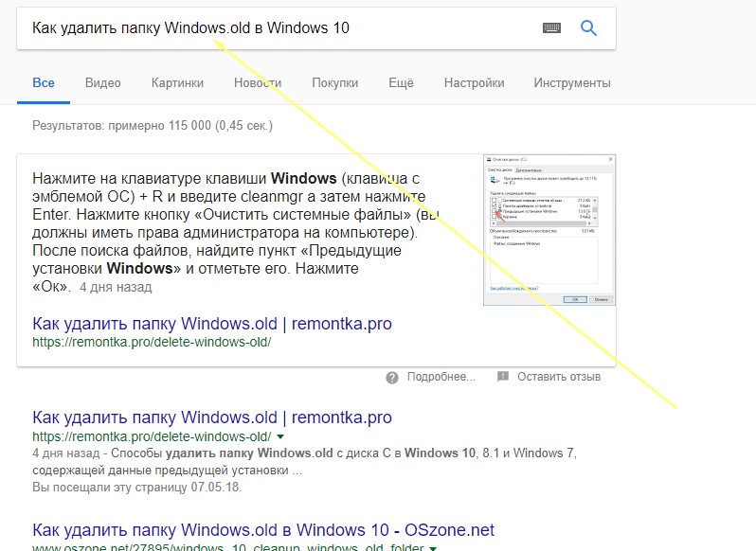Click the featured snippet text about cleanmgr
The image size is (756, 551).
pos(235,232)
